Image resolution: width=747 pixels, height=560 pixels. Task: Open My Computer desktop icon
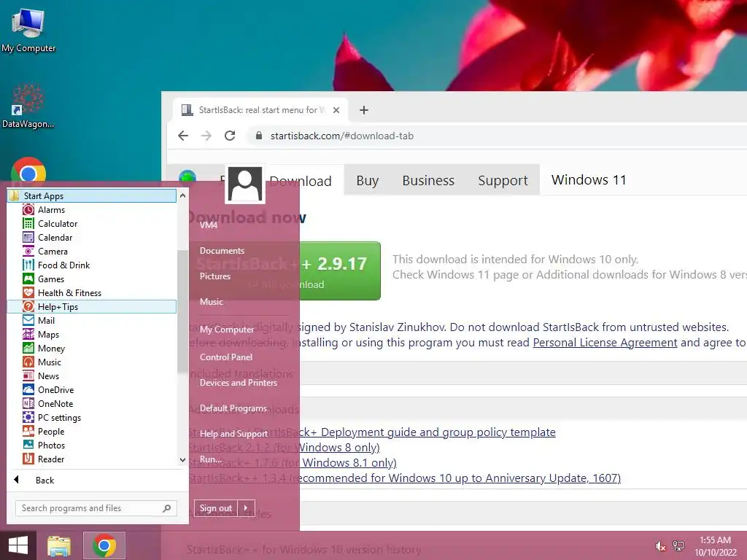(x=28, y=30)
